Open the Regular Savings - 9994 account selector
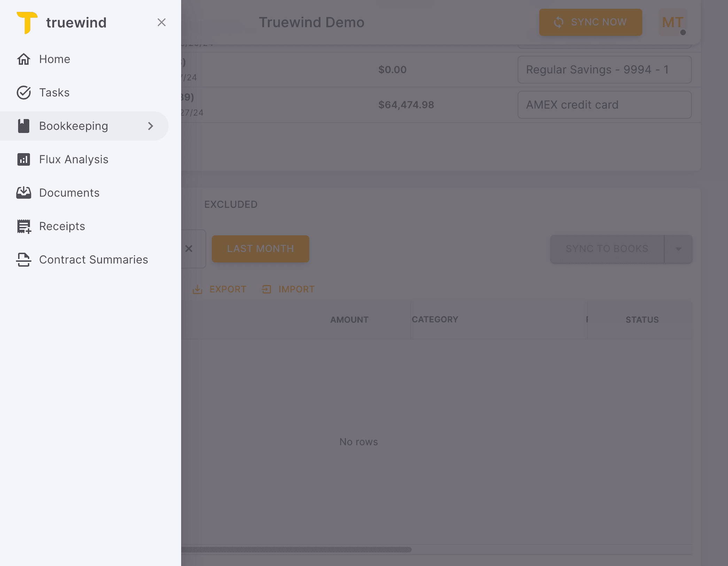This screenshot has height=566, width=728. tap(604, 70)
